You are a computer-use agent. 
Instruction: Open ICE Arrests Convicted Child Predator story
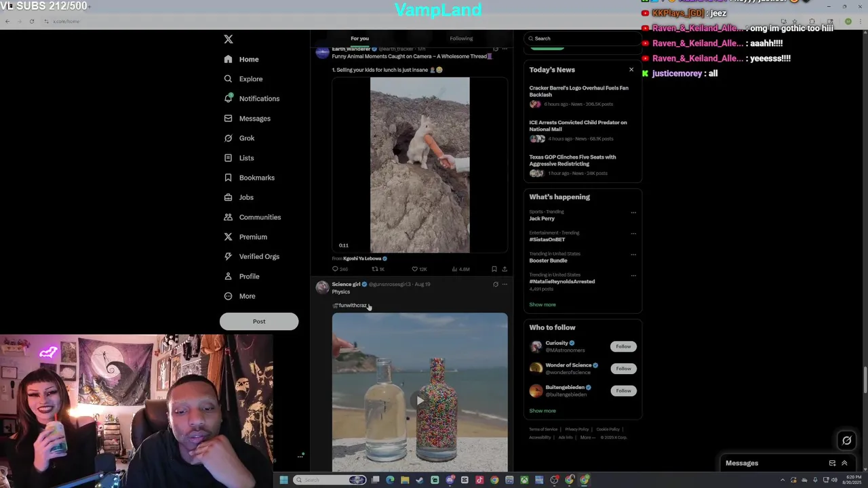578,126
